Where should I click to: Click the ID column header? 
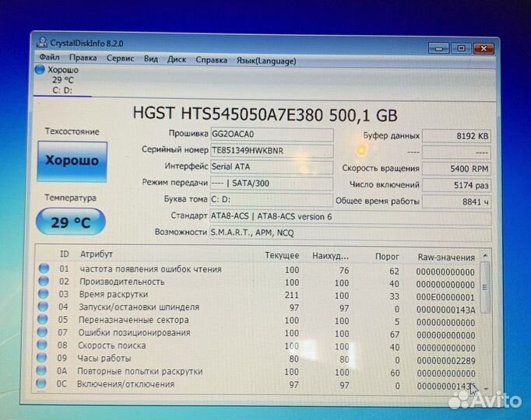pyautogui.click(x=65, y=254)
